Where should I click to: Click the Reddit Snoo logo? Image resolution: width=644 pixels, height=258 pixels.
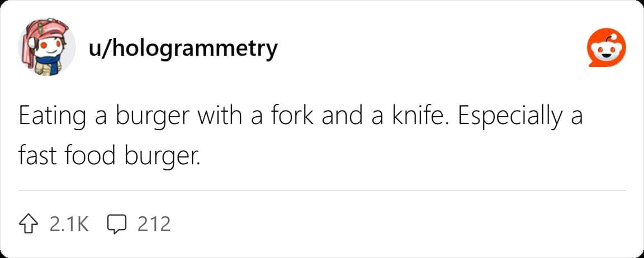605,50
